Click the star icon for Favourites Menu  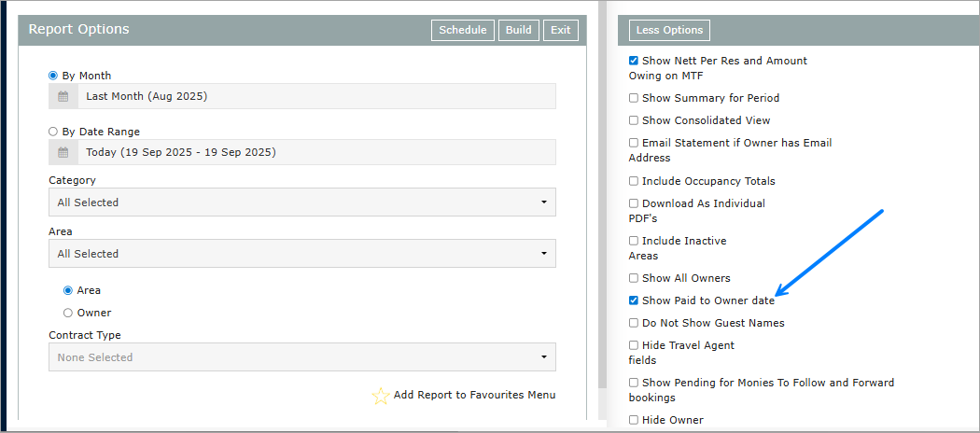tap(380, 396)
